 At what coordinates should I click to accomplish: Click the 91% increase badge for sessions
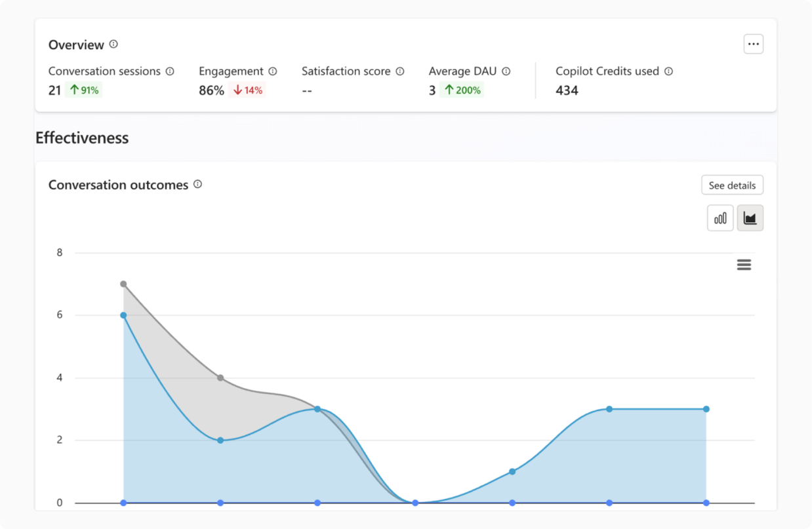pyautogui.click(x=84, y=90)
